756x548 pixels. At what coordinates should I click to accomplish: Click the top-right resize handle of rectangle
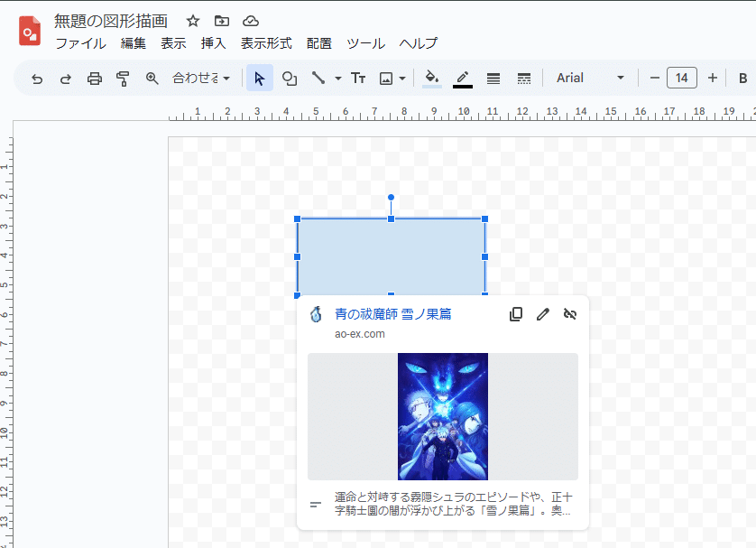point(485,219)
